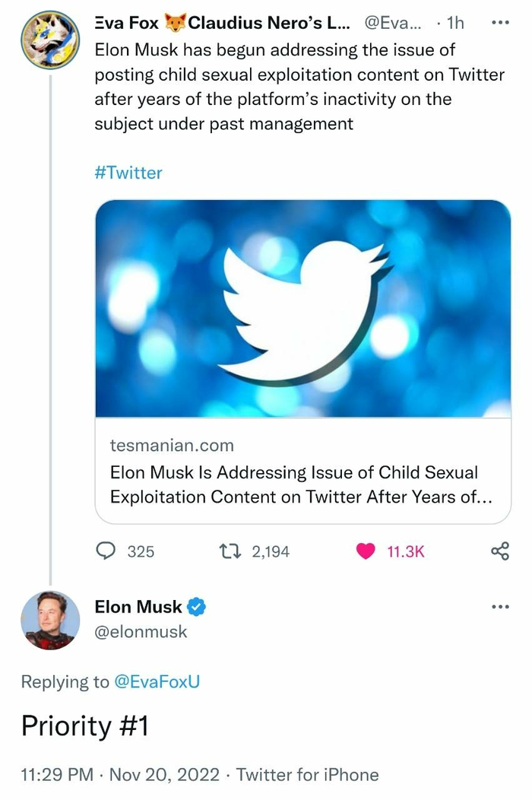Screen dimensions: 532x800
Task: Open the tesmanian.com article preview image
Action: tap(302, 309)
